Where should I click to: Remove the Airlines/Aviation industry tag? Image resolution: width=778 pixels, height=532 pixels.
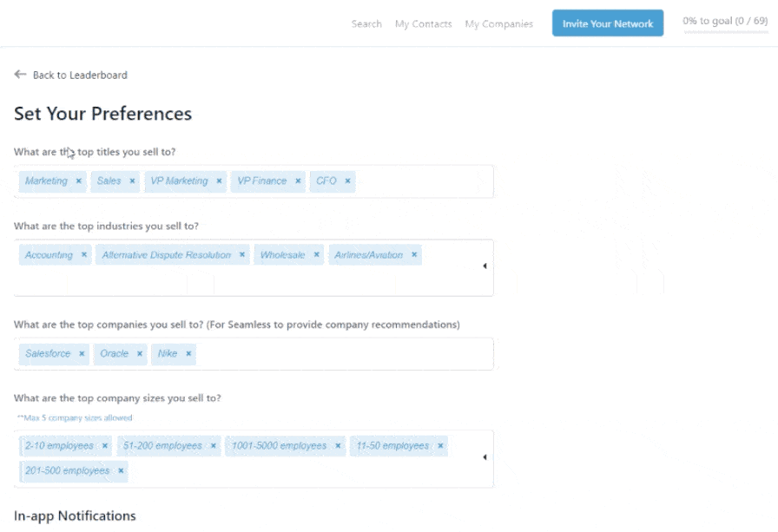coord(415,255)
